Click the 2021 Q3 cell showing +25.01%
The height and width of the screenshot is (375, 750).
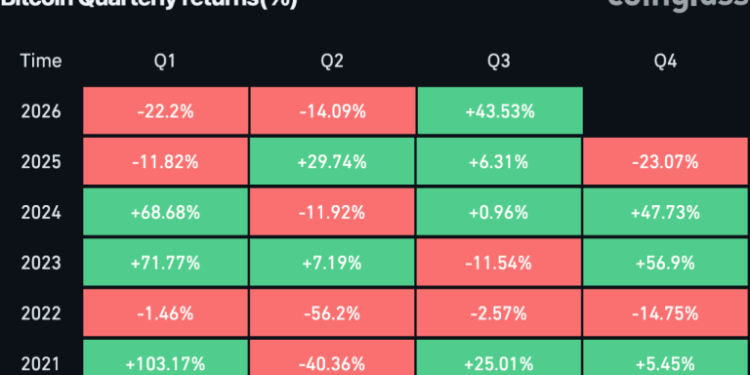click(x=499, y=357)
